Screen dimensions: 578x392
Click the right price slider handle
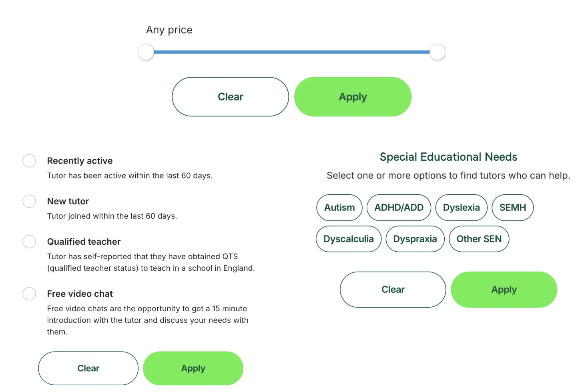(x=438, y=52)
